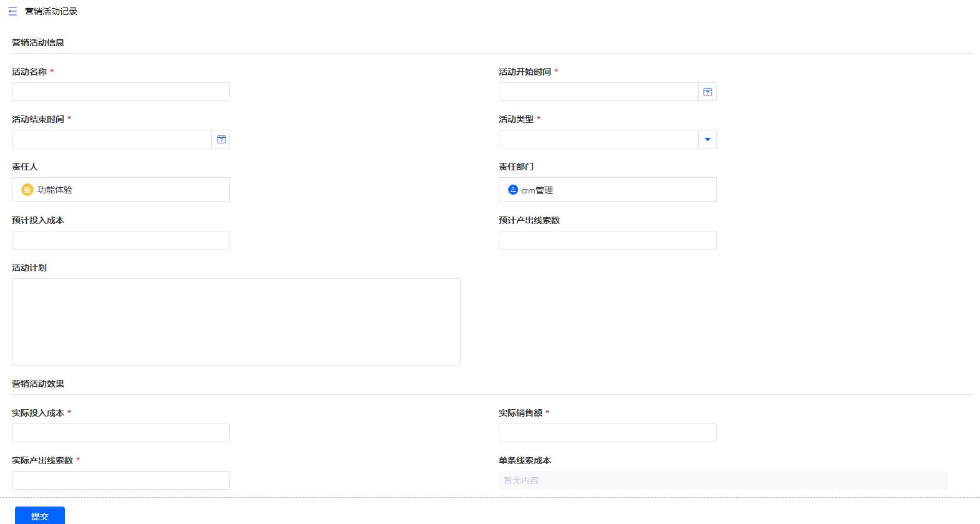
Task: Click the 单条线索成本 label
Action: [x=525, y=460]
